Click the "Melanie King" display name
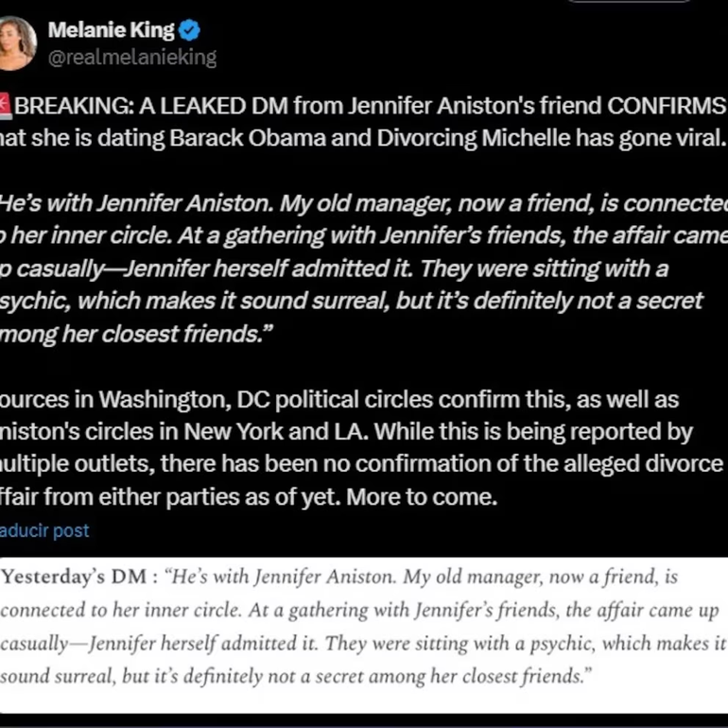This screenshot has height=728, width=728. [x=111, y=30]
